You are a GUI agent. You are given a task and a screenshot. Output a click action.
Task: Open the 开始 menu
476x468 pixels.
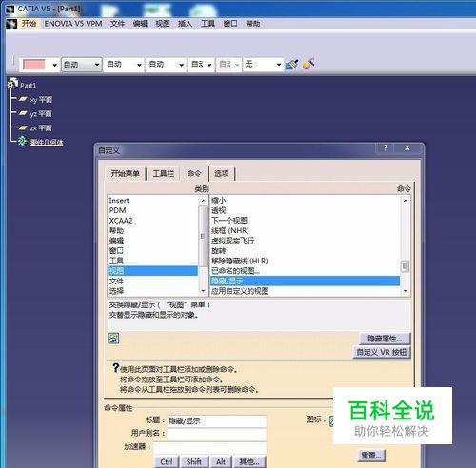coord(29,24)
